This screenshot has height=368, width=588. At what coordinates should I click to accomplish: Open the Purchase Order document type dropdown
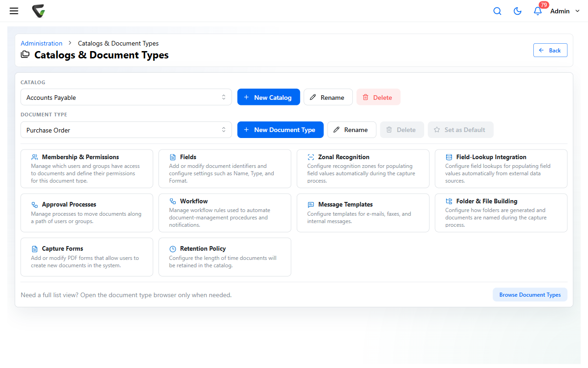click(x=126, y=130)
